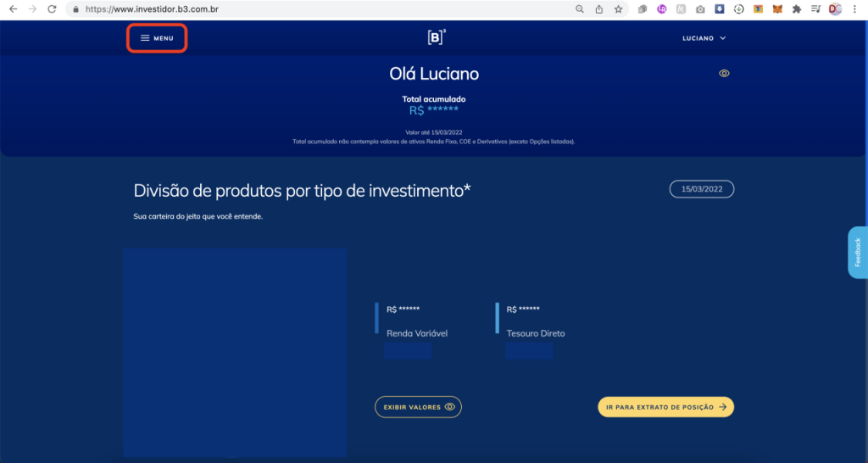The height and width of the screenshot is (463, 868).
Task: Click the gray stacked-pages extension icon
Action: pyautogui.click(x=643, y=9)
